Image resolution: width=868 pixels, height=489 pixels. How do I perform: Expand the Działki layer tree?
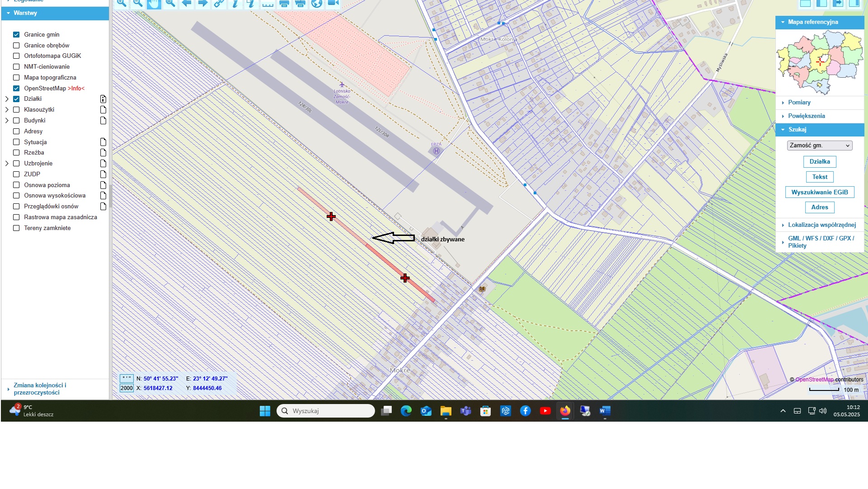pyautogui.click(x=7, y=99)
